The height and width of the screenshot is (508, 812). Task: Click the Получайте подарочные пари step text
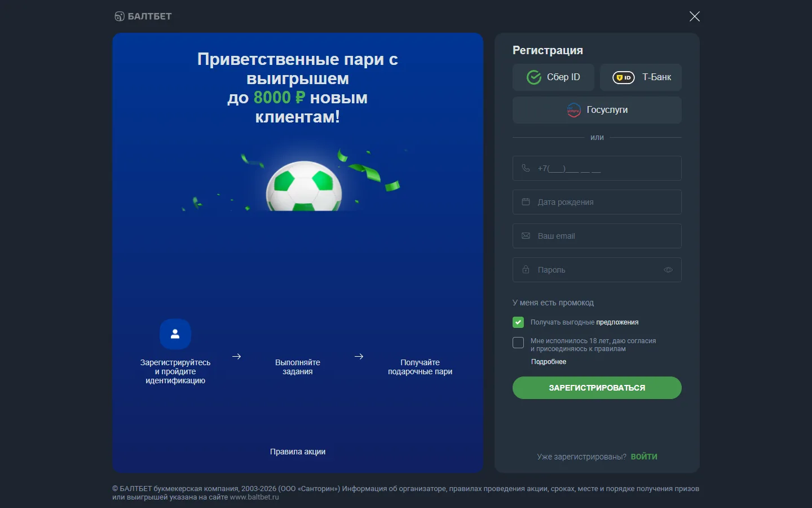pos(420,367)
